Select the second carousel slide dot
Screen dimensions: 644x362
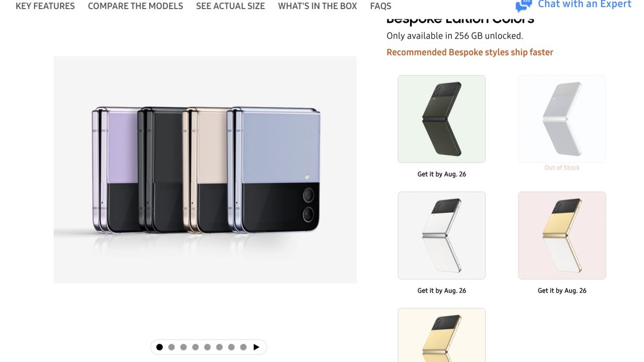click(172, 347)
